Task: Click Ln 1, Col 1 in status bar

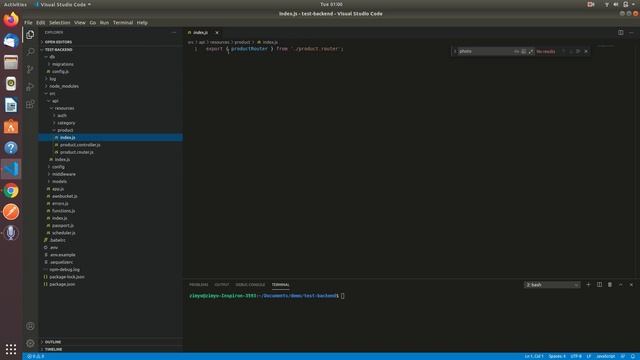Action: (x=534, y=356)
